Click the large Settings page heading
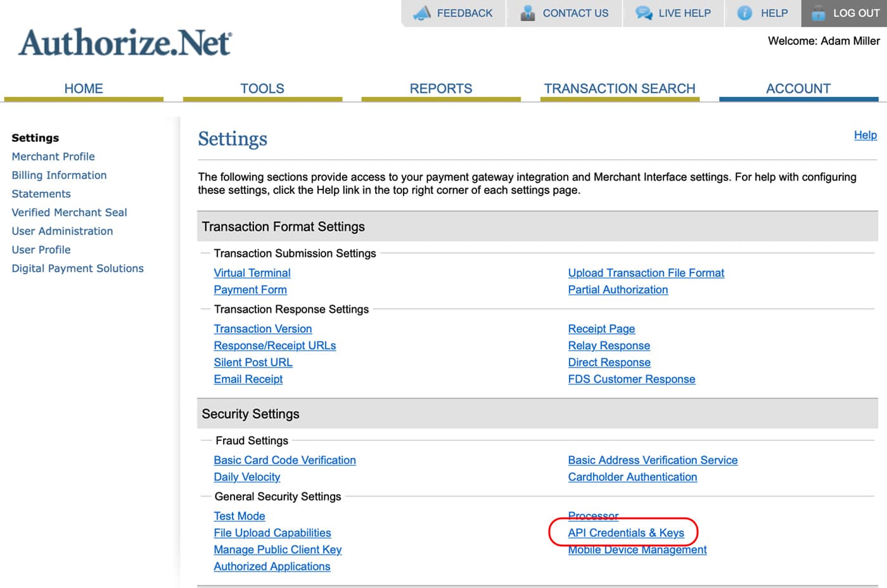 [x=233, y=139]
